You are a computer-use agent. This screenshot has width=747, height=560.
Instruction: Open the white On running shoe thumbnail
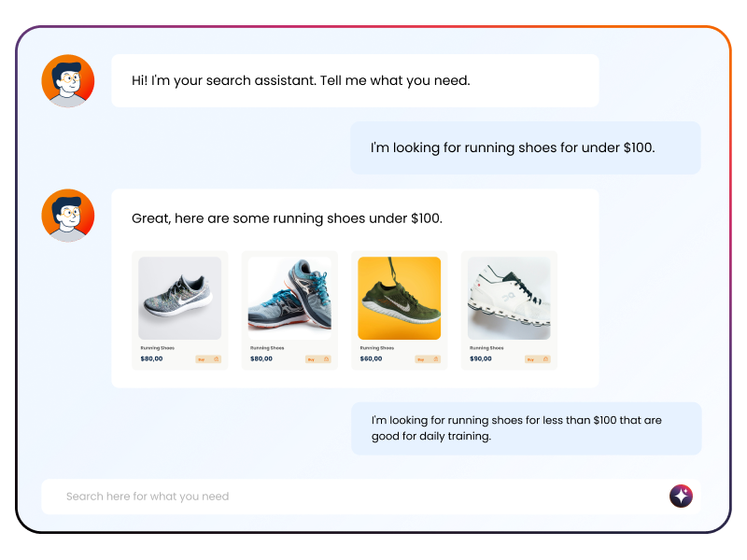(509, 298)
